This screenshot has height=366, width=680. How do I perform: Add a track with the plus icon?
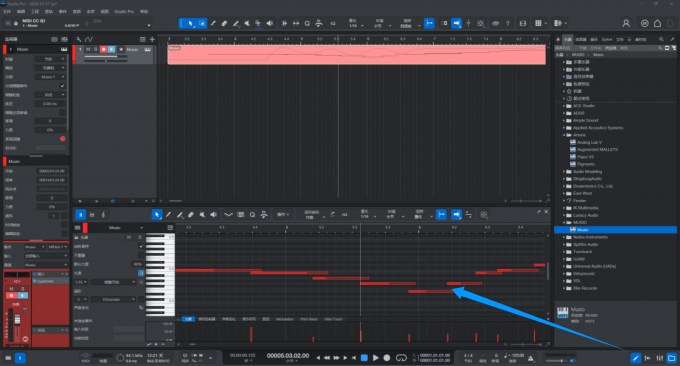pyautogui.click(x=152, y=39)
